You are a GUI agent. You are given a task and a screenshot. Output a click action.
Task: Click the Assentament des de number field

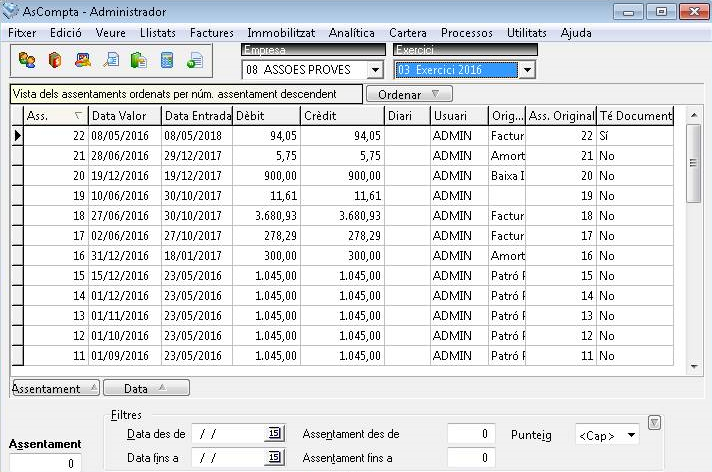[470, 433]
